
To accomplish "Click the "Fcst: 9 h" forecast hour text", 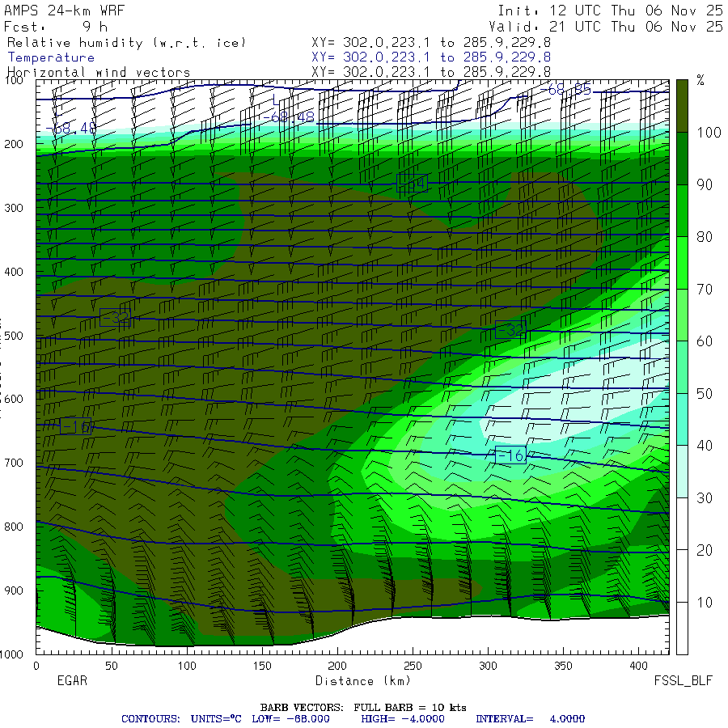I will tap(56, 27).
